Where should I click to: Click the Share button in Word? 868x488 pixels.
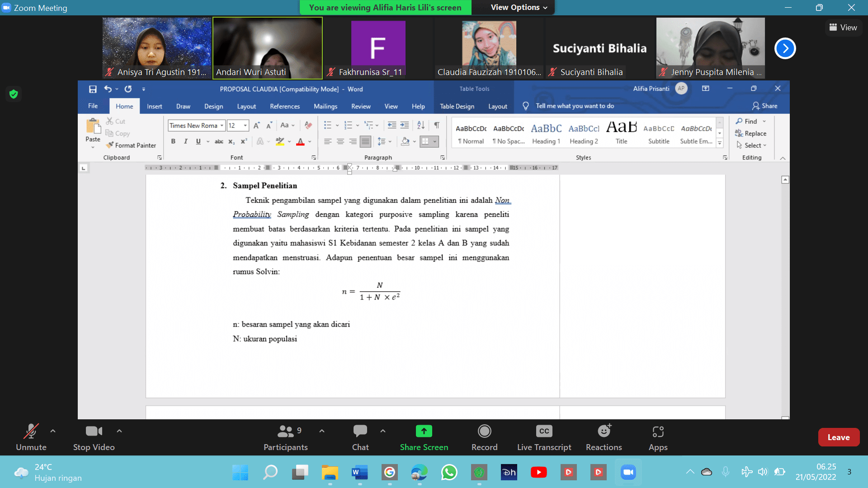pyautogui.click(x=764, y=106)
